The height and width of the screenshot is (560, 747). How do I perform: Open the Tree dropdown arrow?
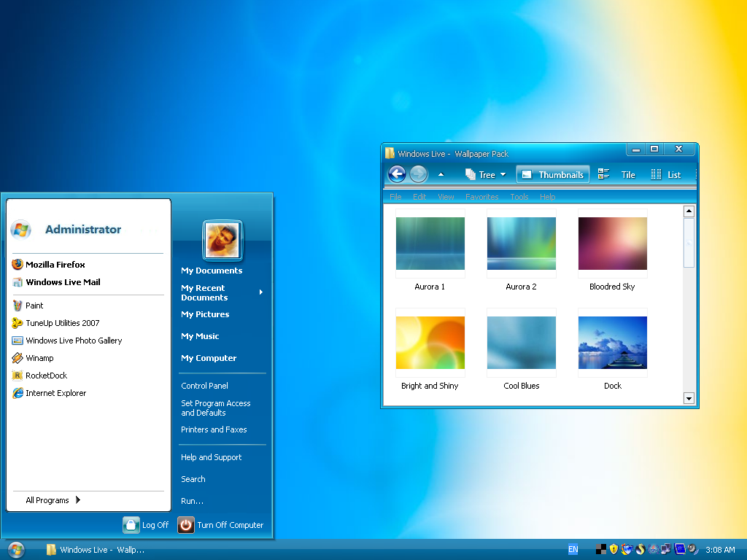(503, 175)
